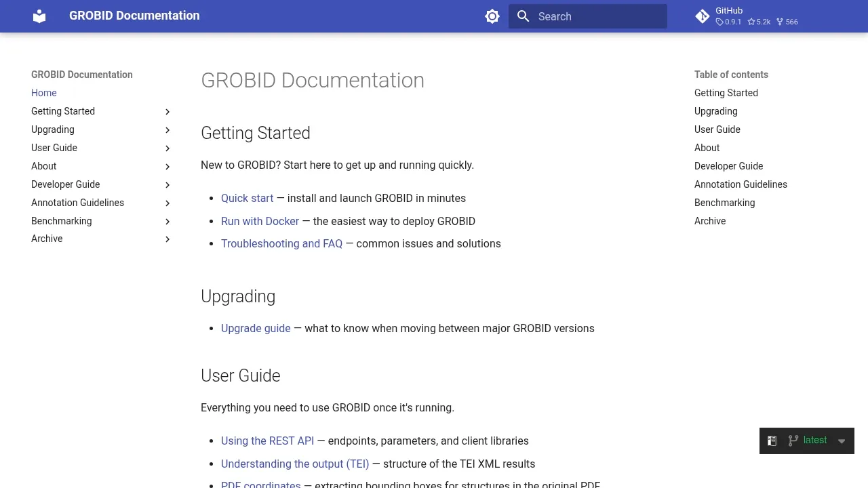868x488 pixels.
Task: Select Home in the left navigation
Action: (x=44, y=93)
